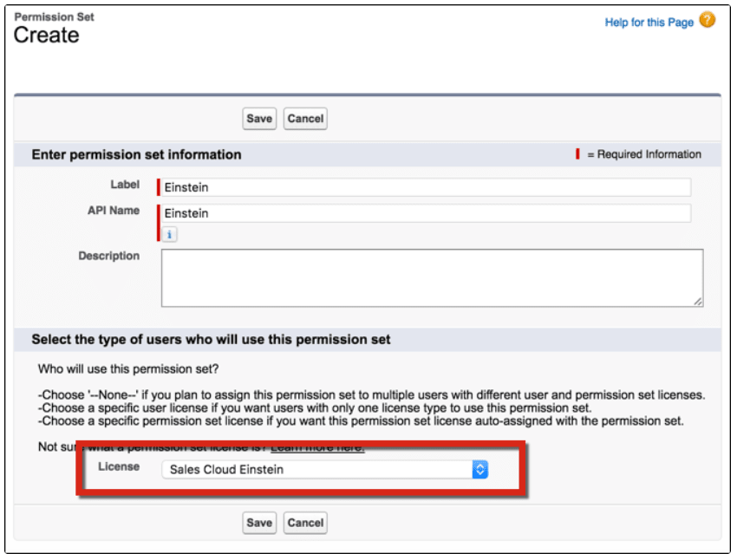Click the 'Create' page title
The image size is (737, 560).
coord(46,35)
